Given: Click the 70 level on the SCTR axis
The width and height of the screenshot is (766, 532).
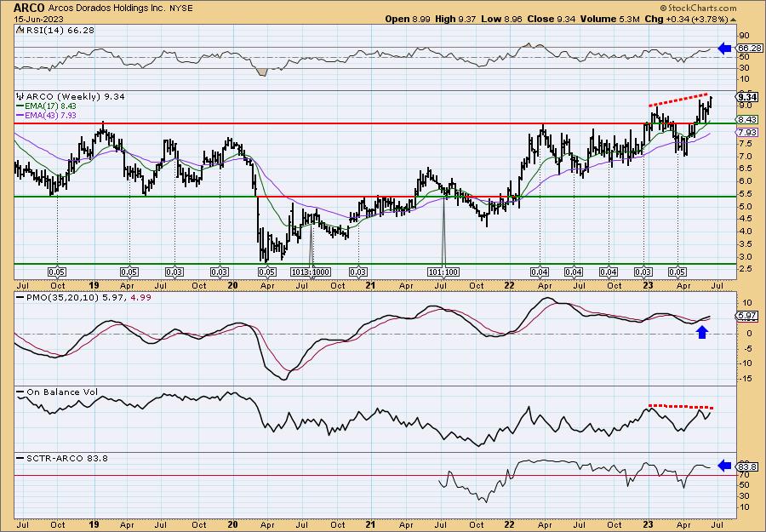Looking at the screenshot, I should point(744,474).
